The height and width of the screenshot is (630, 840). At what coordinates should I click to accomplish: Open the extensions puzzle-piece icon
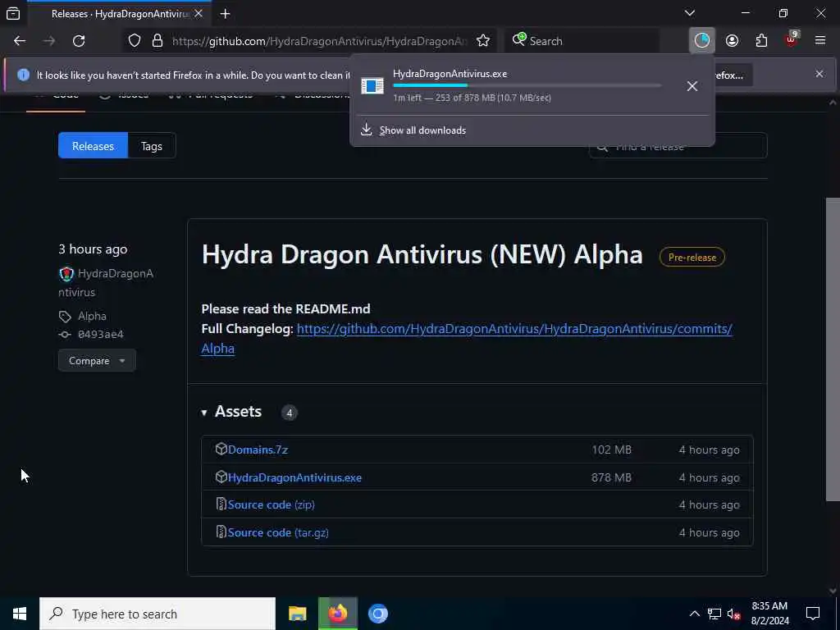coord(761,41)
